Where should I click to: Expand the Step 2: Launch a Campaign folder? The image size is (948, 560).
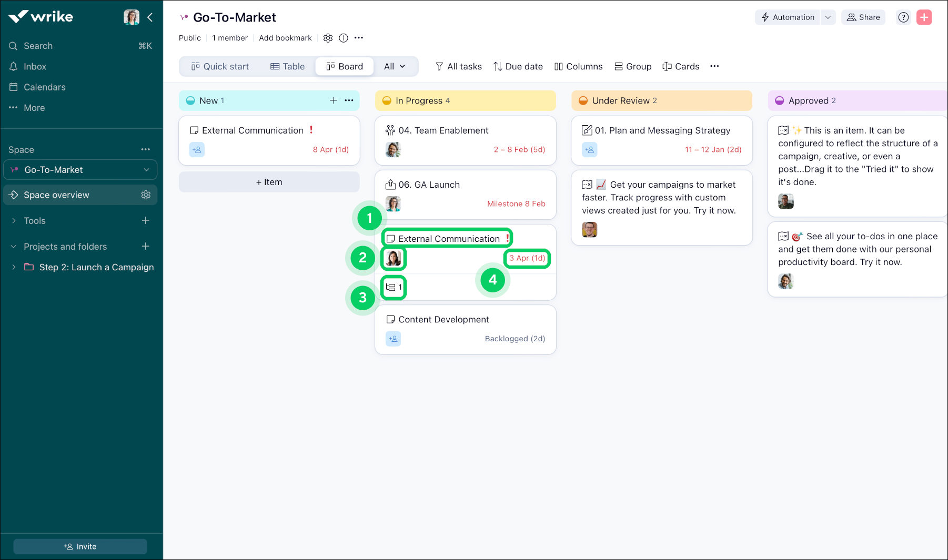[x=14, y=267]
